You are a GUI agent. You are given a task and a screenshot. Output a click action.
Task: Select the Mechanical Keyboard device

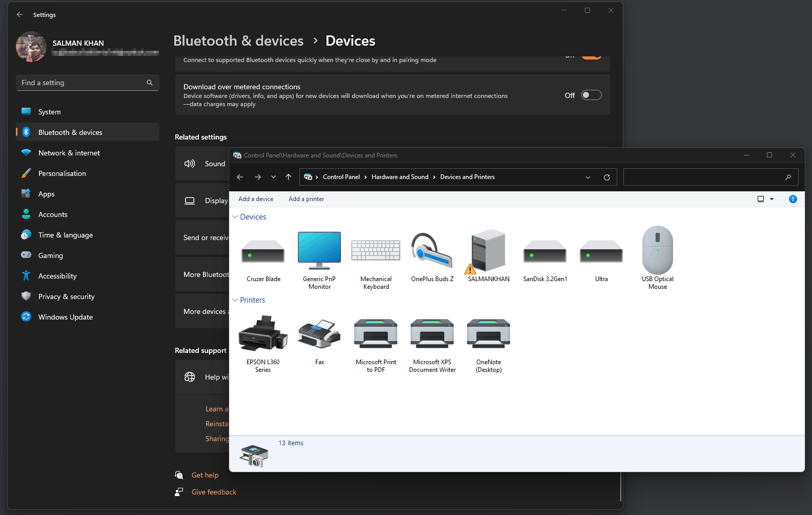tap(376, 251)
